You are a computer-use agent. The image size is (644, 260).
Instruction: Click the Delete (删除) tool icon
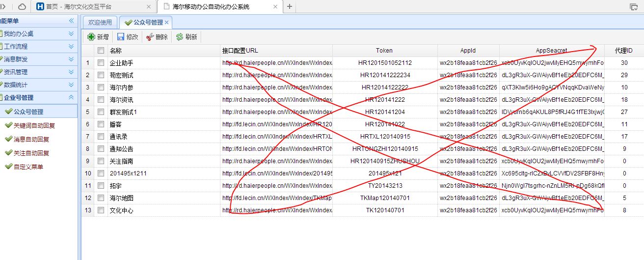pos(150,37)
